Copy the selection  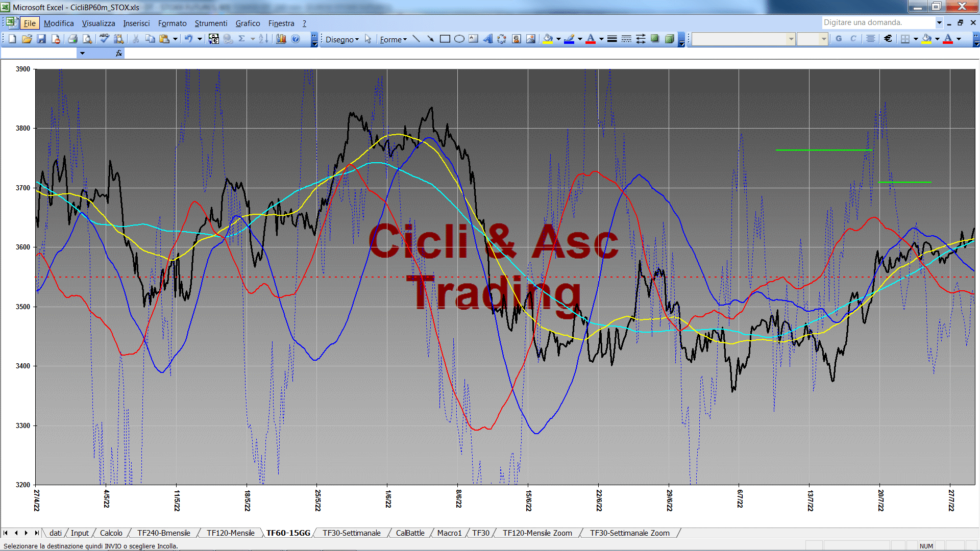[x=150, y=39]
